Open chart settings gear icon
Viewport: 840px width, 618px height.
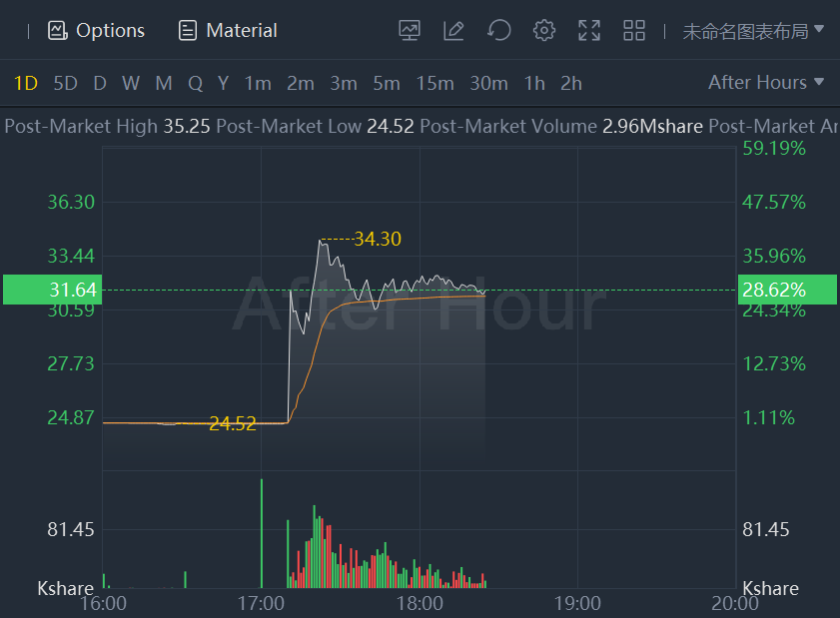point(543,31)
